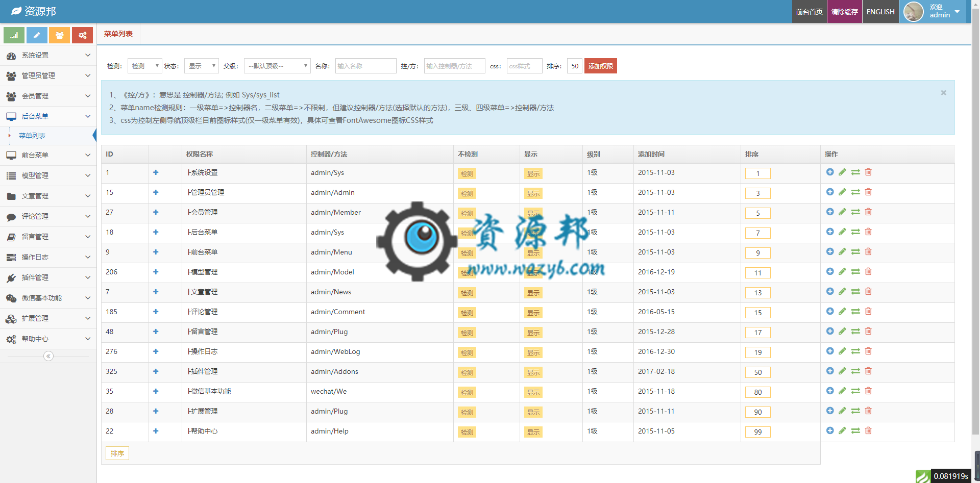Toggle 检测 status for 帮助中心 row
Screen dimensions: 980x483
tap(467, 432)
